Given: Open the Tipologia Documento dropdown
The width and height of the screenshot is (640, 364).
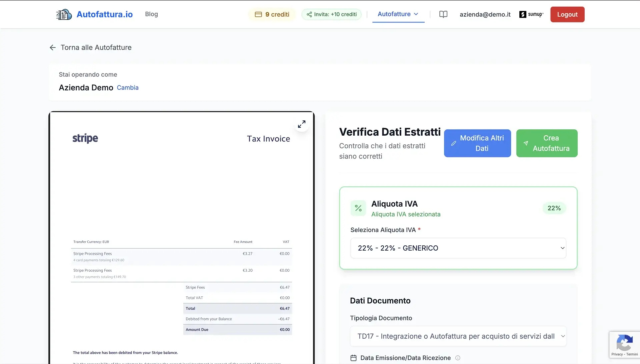Looking at the screenshot, I should (x=458, y=336).
